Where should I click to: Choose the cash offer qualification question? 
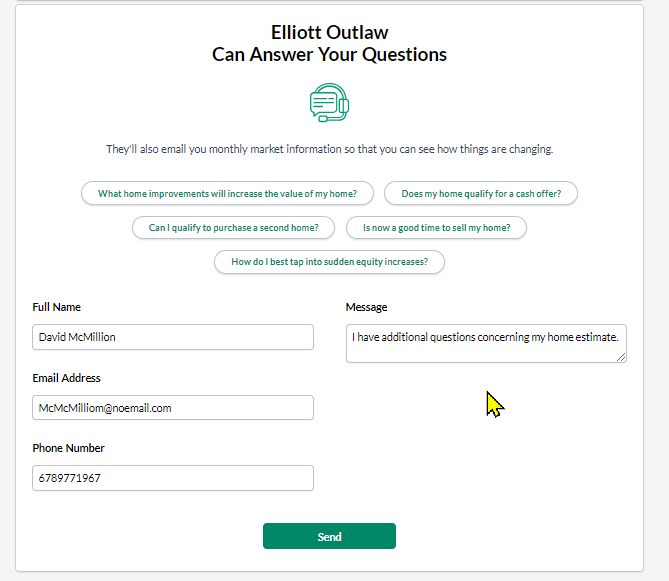pos(481,193)
